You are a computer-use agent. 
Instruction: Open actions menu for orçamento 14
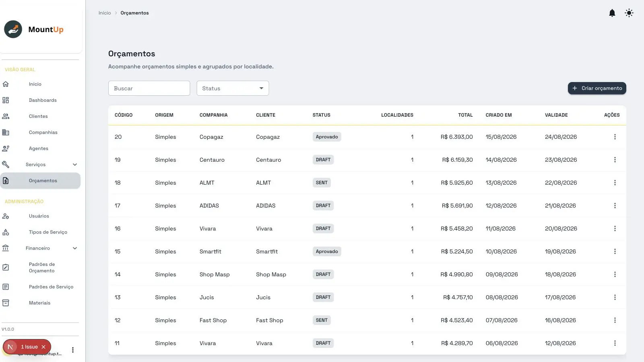(x=615, y=274)
